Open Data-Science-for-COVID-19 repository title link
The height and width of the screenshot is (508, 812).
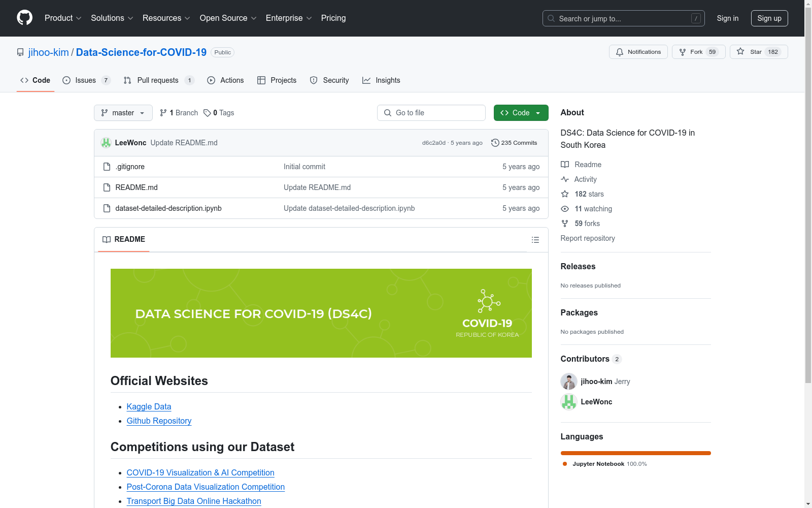[141, 52]
